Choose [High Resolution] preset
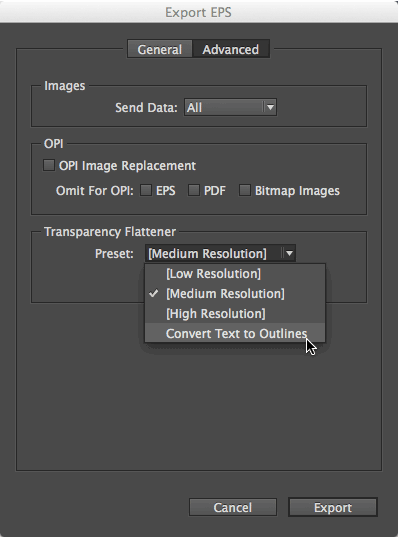This screenshot has width=399, height=537. pos(235,313)
